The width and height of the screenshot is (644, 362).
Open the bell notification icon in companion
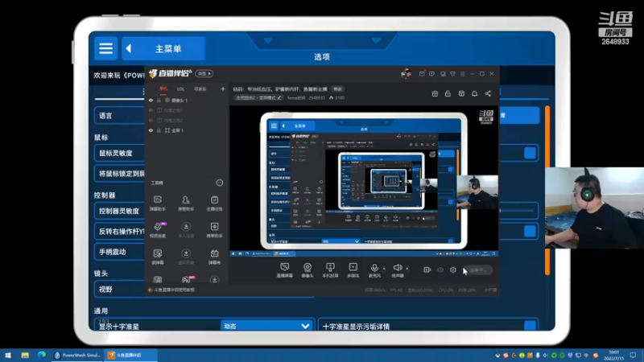474,93
